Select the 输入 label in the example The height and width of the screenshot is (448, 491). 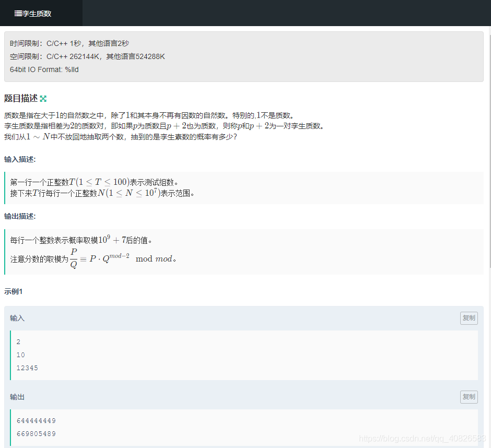(17, 318)
